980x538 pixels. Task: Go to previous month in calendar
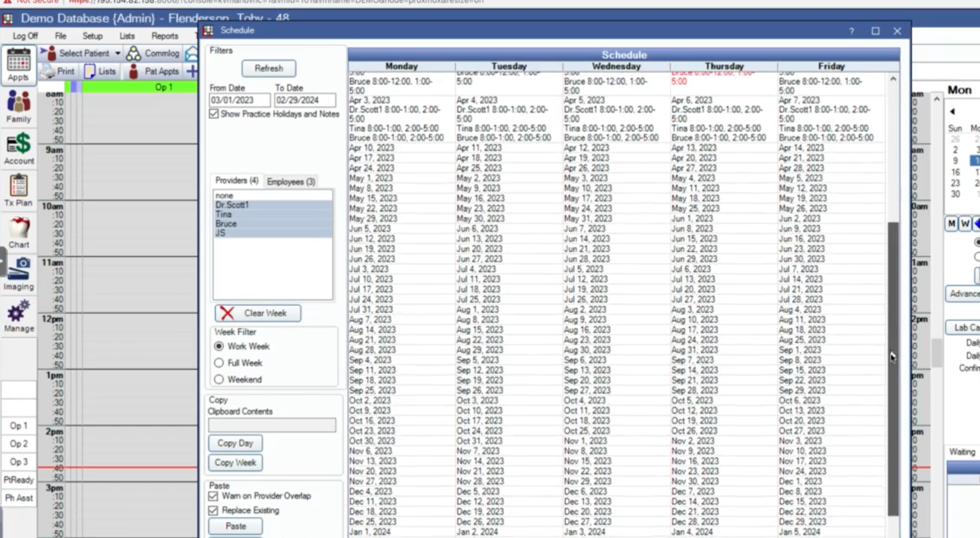(952, 111)
